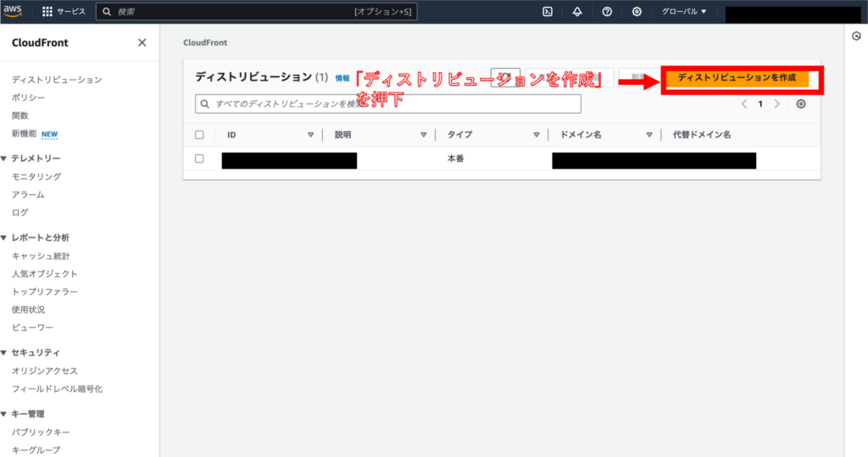Collapse the テレメトリー section
The height and width of the screenshot is (457, 868).
click(4, 159)
